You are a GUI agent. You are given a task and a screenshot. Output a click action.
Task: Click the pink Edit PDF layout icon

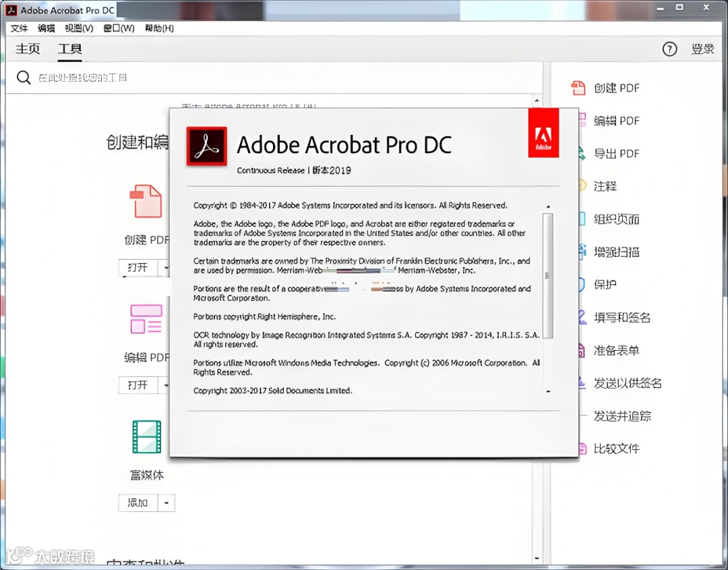click(146, 319)
